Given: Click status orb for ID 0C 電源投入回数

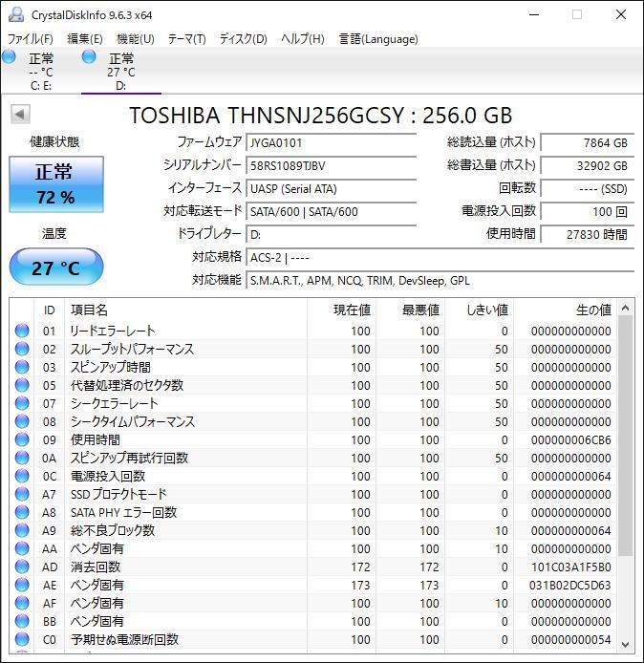Looking at the screenshot, I should pyautogui.click(x=22, y=476).
